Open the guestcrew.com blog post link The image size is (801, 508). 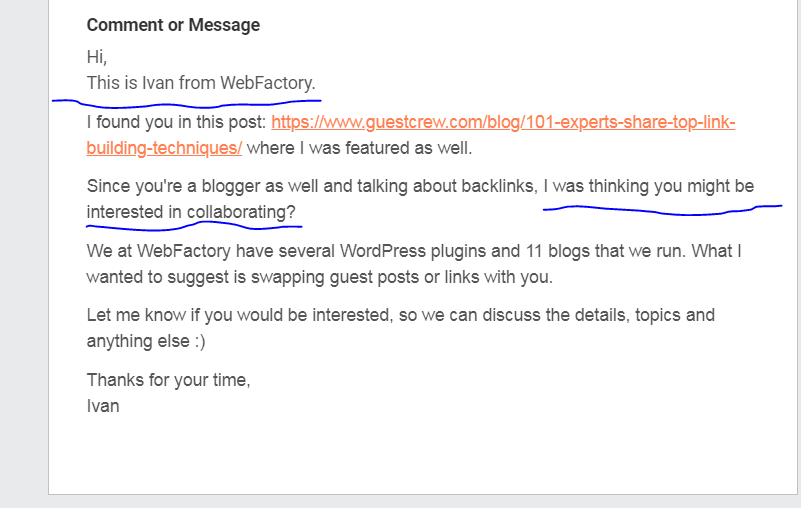click(503, 123)
